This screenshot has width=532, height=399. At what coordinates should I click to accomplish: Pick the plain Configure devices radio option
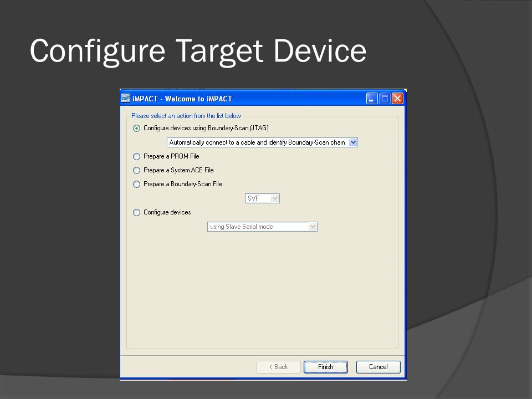click(x=136, y=212)
